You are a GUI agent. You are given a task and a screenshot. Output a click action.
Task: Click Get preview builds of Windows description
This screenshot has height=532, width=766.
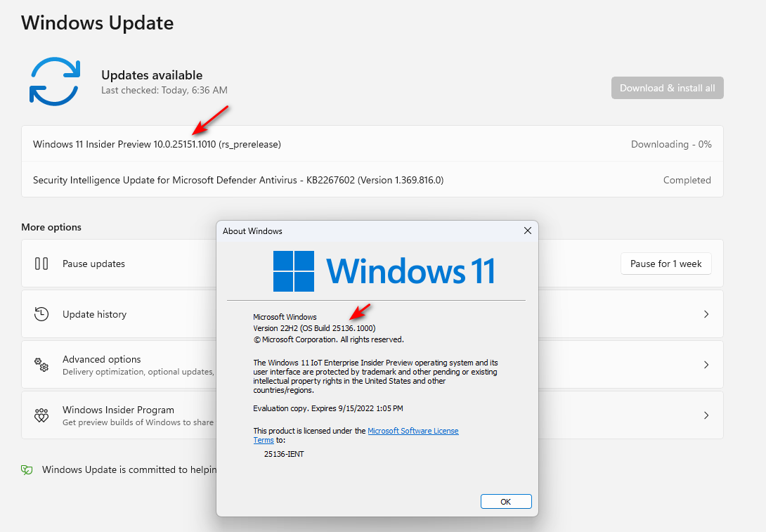(x=138, y=422)
